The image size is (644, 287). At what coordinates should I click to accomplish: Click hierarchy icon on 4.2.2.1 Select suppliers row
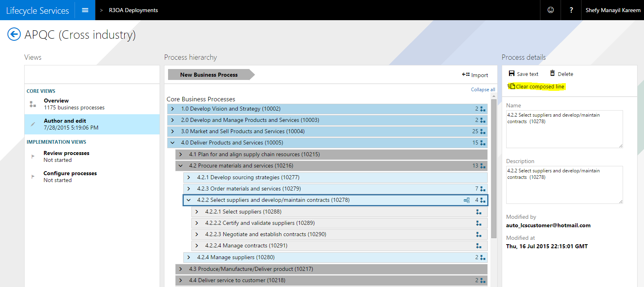click(478, 212)
